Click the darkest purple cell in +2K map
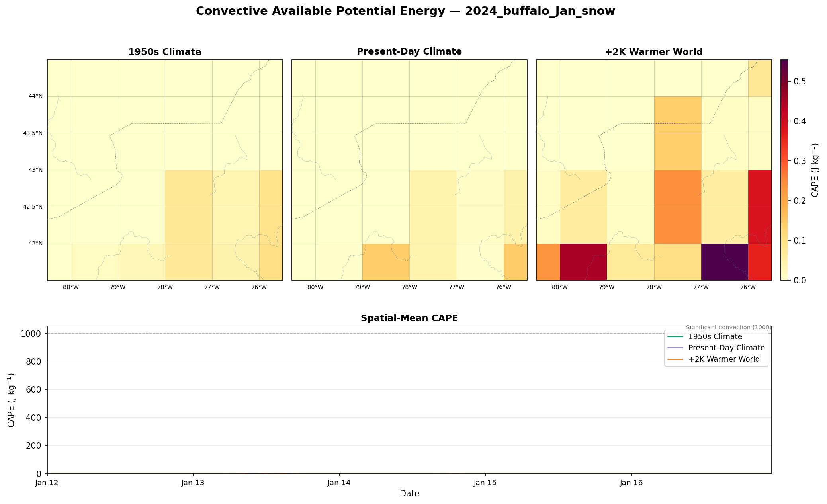The image size is (827, 504). pos(725,262)
